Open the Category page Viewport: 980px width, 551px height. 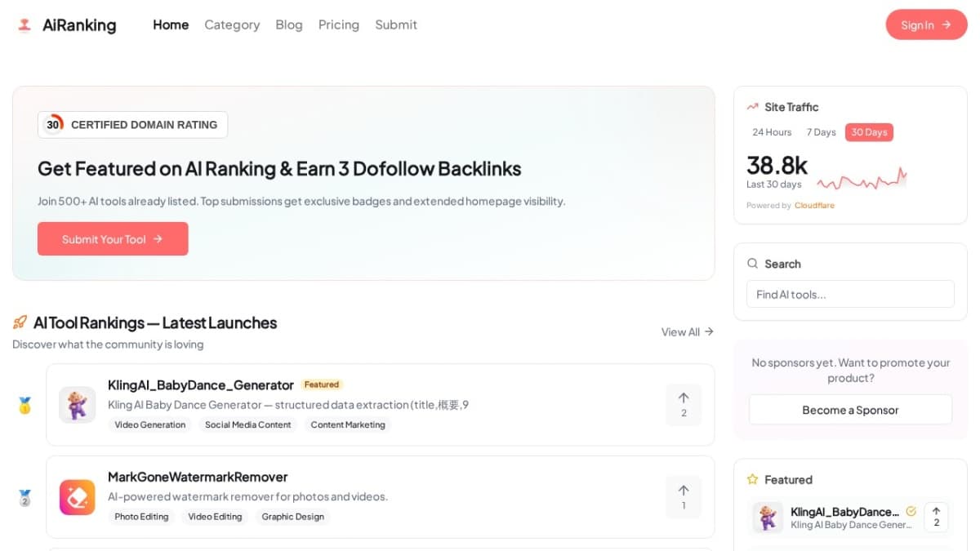coord(232,24)
